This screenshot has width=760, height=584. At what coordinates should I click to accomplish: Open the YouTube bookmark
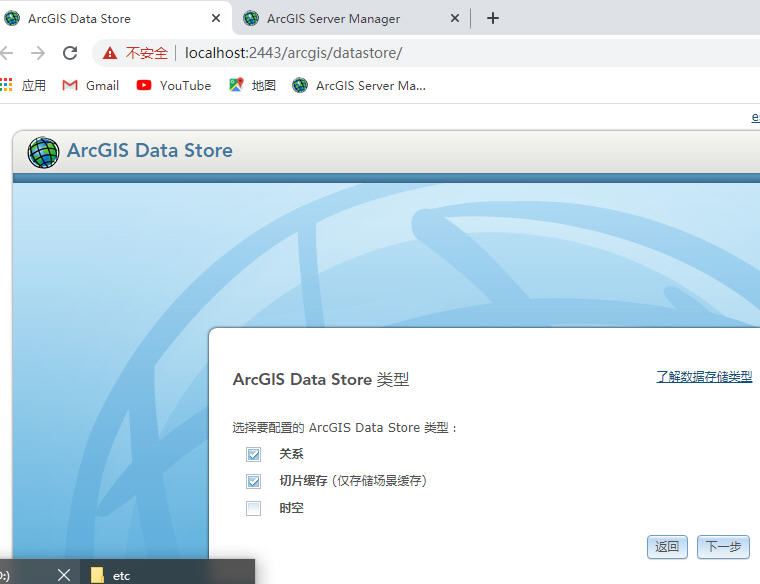point(174,85)
